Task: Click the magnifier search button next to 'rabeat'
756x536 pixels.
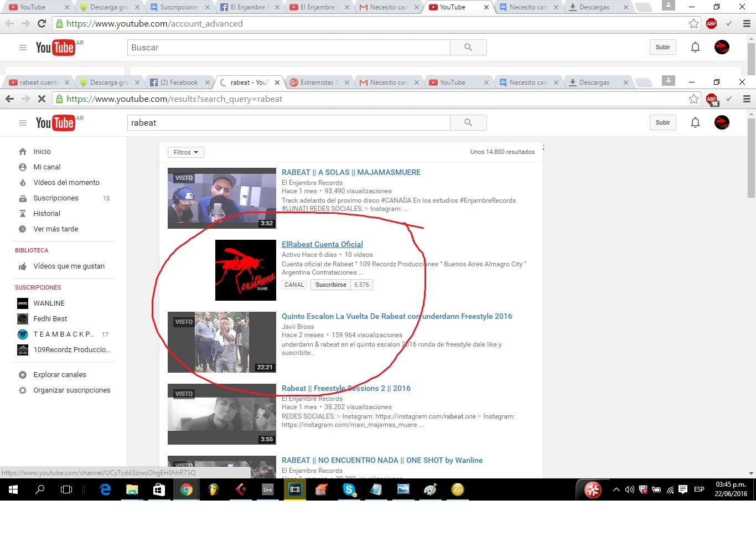Action: pos(468,123)
